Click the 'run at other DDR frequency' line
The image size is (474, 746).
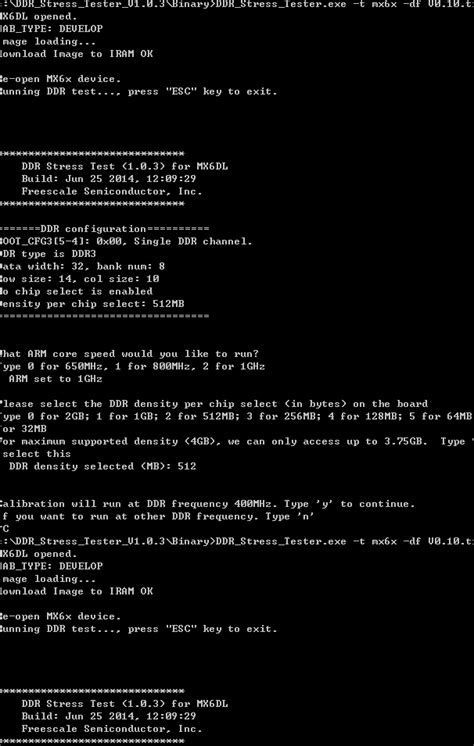click(x=158, y=516)
